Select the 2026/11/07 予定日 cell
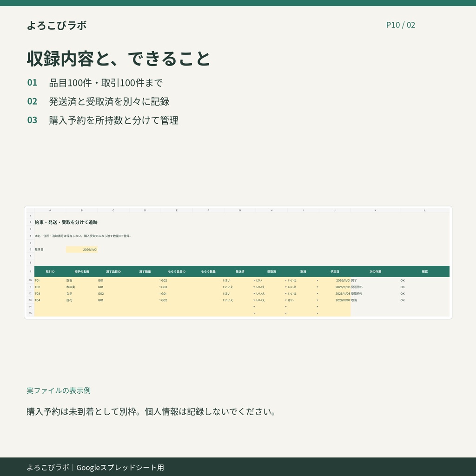The width and height of the screenshot is (476, 476). [335, 300]
